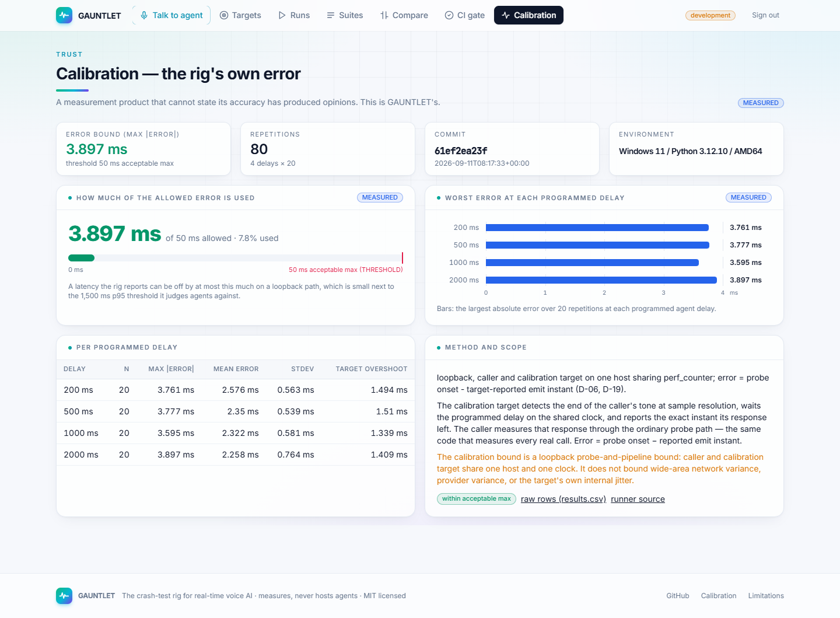Click the STDEV column header
Viewport: 840px width, 618px height.
point(303,369)
